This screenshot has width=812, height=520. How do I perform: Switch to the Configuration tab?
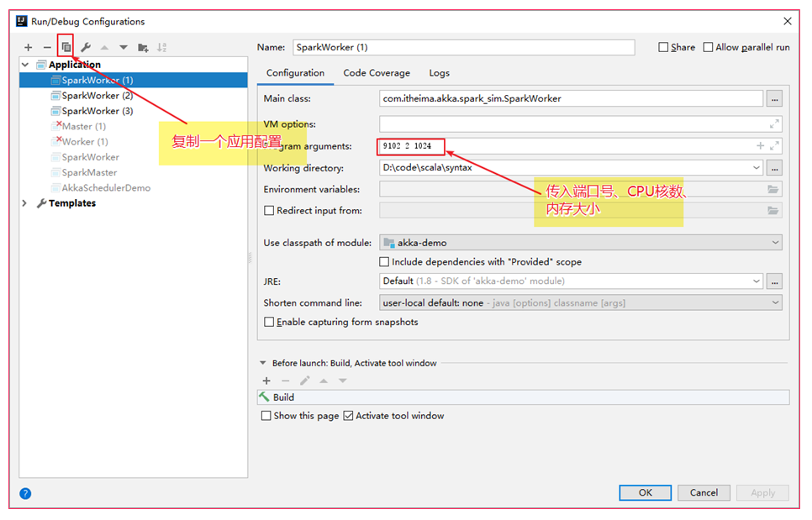pyautogui.click(x=295, y=73)
